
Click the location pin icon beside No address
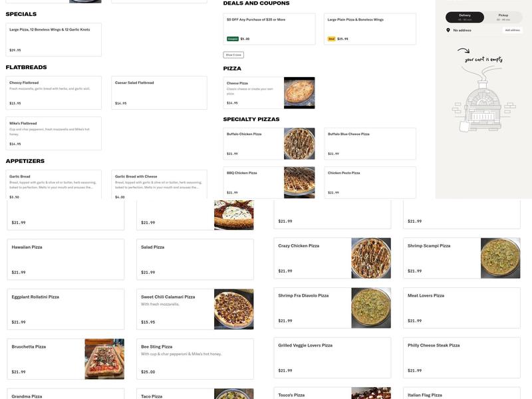tap(448, 30)
